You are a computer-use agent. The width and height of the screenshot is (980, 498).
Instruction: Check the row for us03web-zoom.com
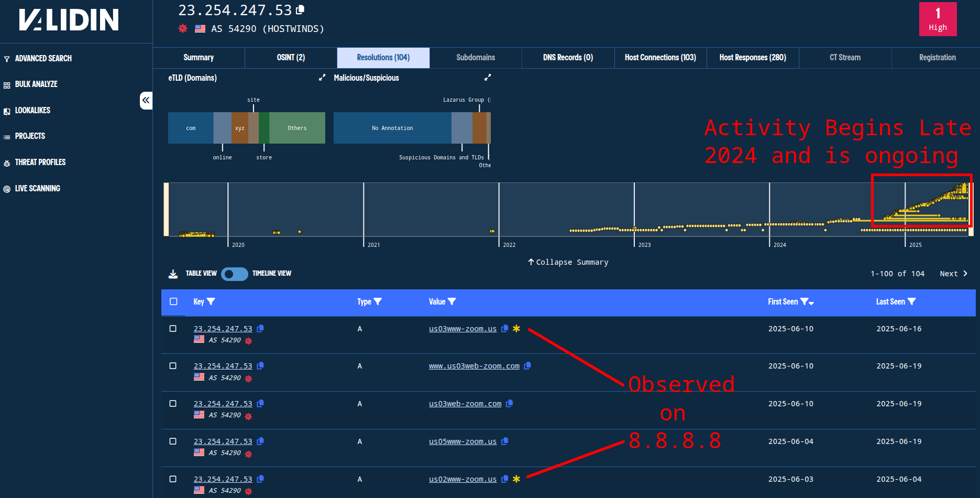pyautogui.click(x=173, y=404)
